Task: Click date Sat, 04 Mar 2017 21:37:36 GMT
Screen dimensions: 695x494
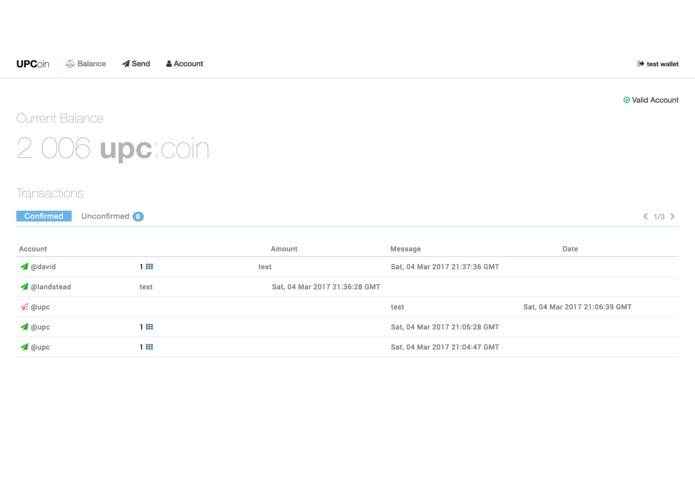Action: pyautogui.click(x=445, y=267)
